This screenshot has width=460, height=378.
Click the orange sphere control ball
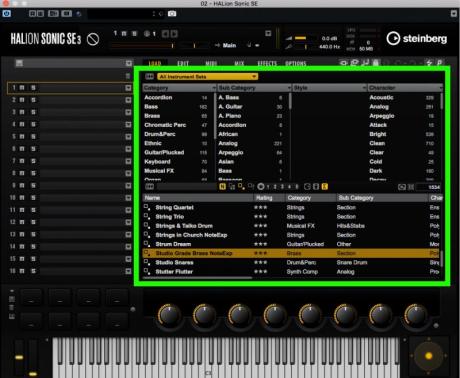pyautogui.click(x=429, y=356)
